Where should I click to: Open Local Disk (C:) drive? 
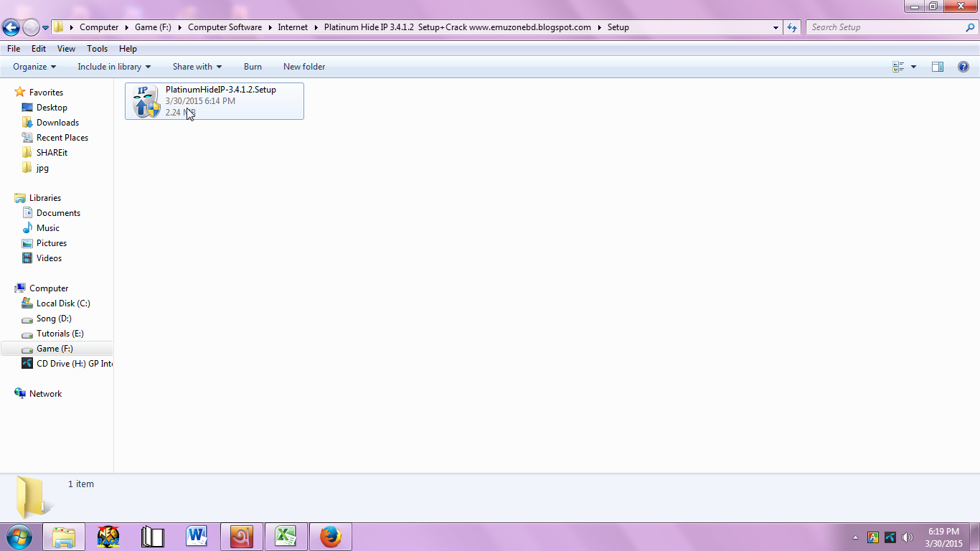(63, 303)
